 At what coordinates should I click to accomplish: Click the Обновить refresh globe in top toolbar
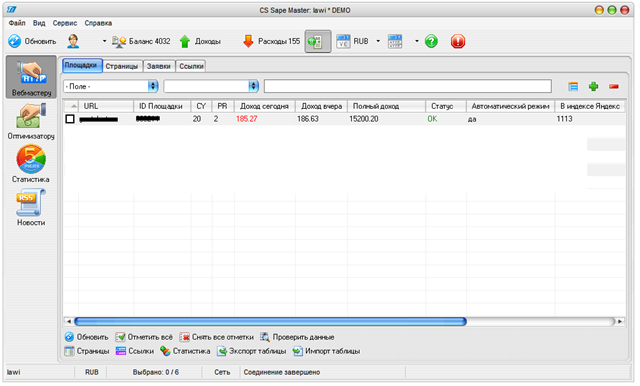coord(15,41)
